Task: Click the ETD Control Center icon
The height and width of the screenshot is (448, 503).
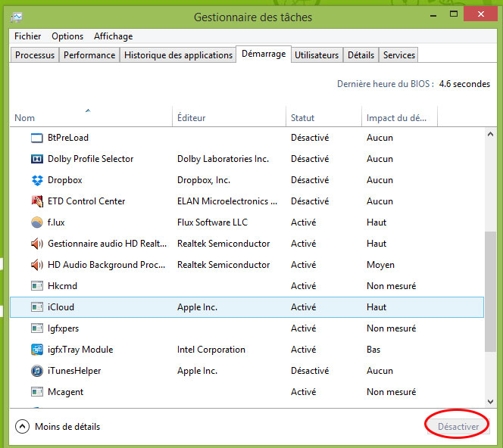Action: click(x=37, y=201)
